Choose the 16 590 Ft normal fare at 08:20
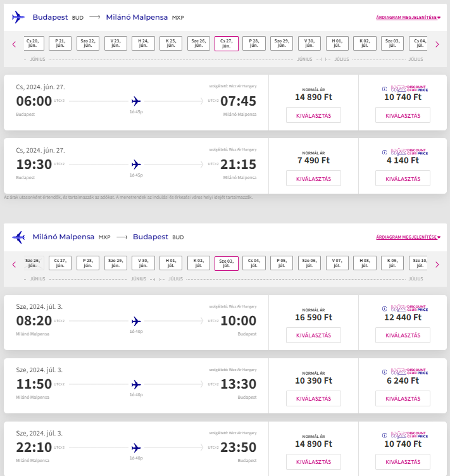Image resolution: width=450 pixels, height=476 pixels. click(x=313, y=335)
